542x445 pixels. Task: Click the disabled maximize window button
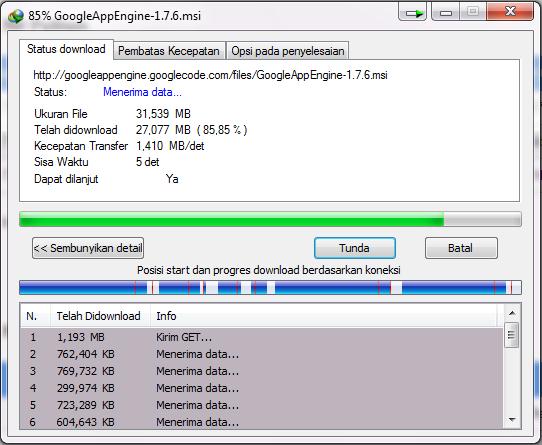pyautogui.click(x=473, y=12)
